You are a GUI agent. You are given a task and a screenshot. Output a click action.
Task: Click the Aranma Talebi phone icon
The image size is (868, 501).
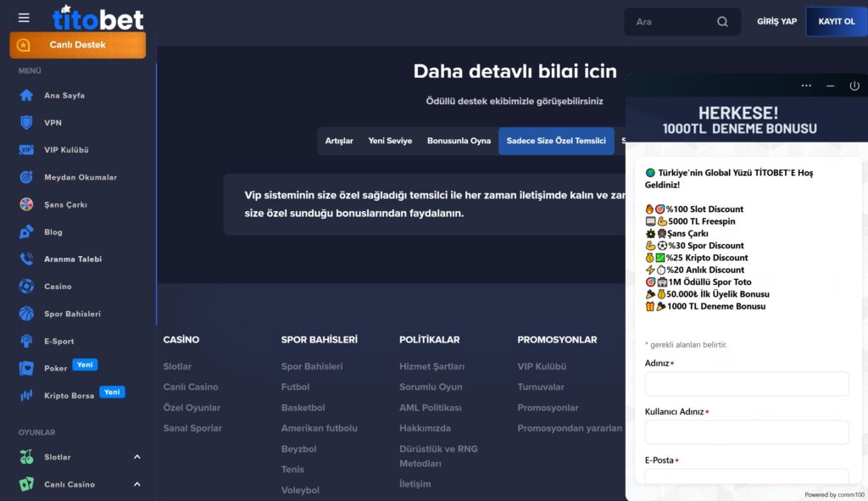point(26,259)
